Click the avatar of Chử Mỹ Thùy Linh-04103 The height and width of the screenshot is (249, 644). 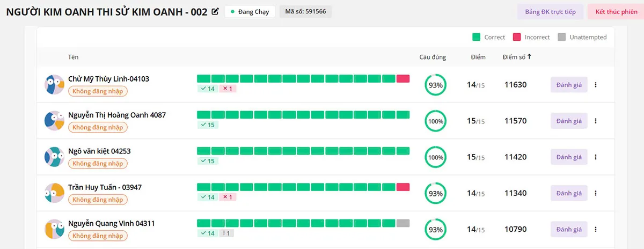[54, 85]
